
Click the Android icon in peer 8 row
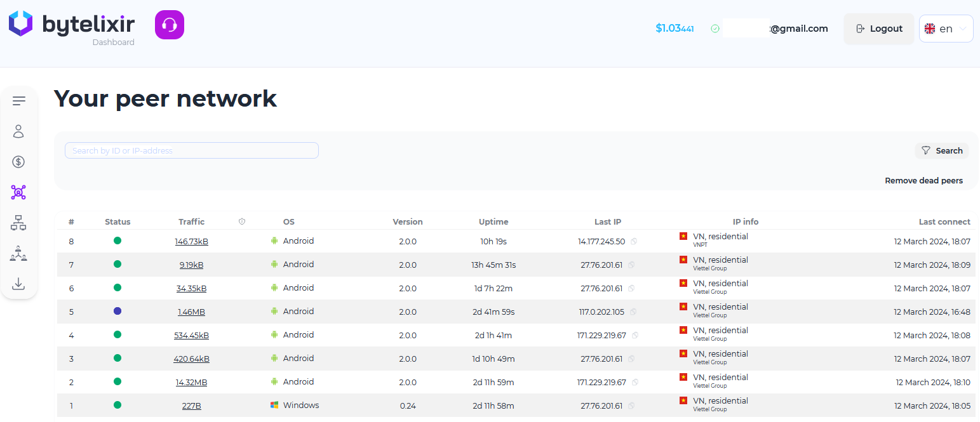tap(274, 241)
